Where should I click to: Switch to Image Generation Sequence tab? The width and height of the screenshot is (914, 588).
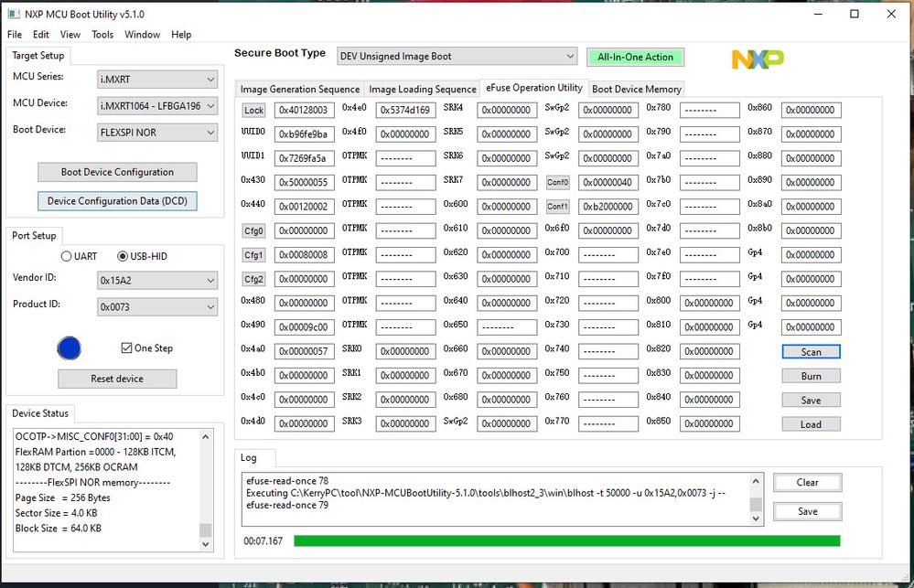pyautogui.click(x=299, y=90)
